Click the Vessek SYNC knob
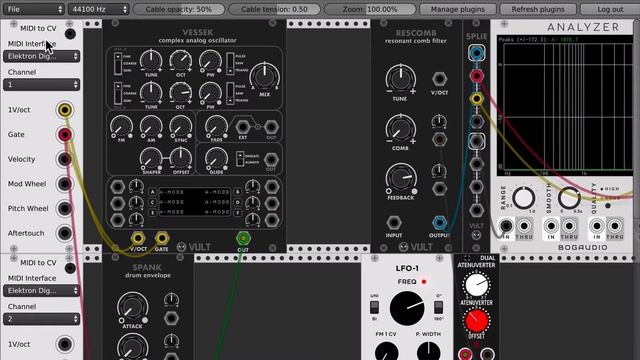Image resolution: width=640 pixels, height=360 pixels. [x=181, y=126]
